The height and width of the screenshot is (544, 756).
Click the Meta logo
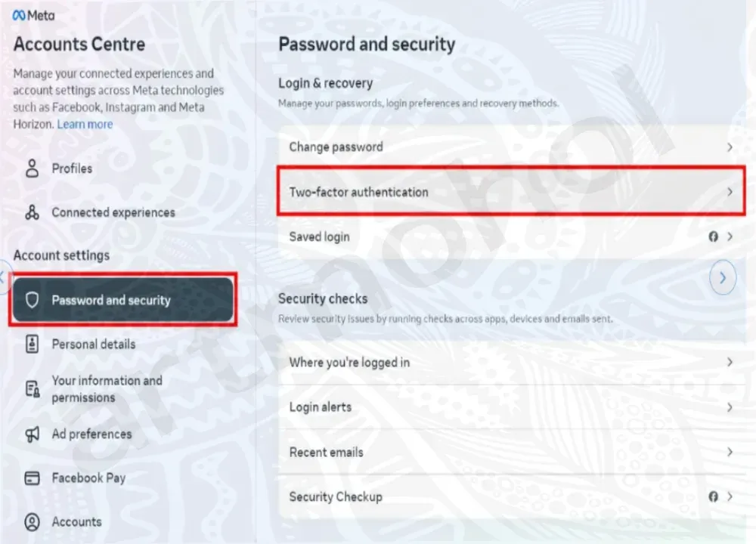[34, 15]
